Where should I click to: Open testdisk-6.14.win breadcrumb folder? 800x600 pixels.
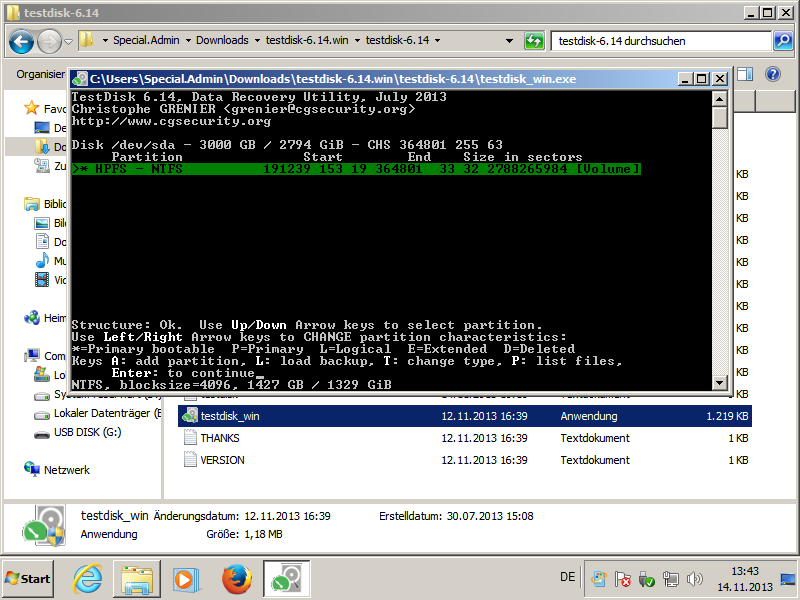[x=307, y=40]
